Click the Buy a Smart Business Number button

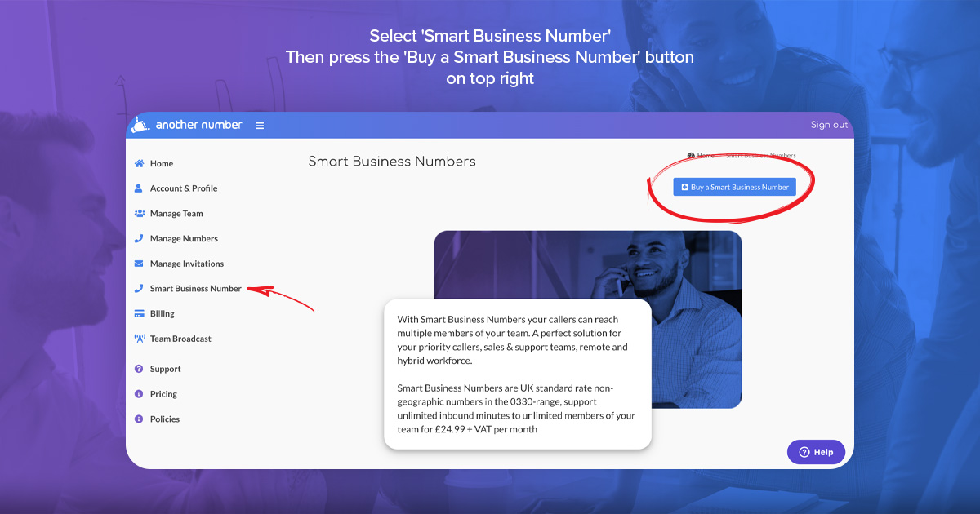click(734, 187)
